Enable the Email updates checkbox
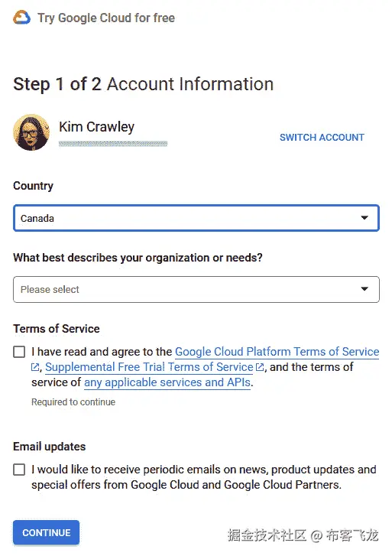392x556 pixels. pos(19,470)
